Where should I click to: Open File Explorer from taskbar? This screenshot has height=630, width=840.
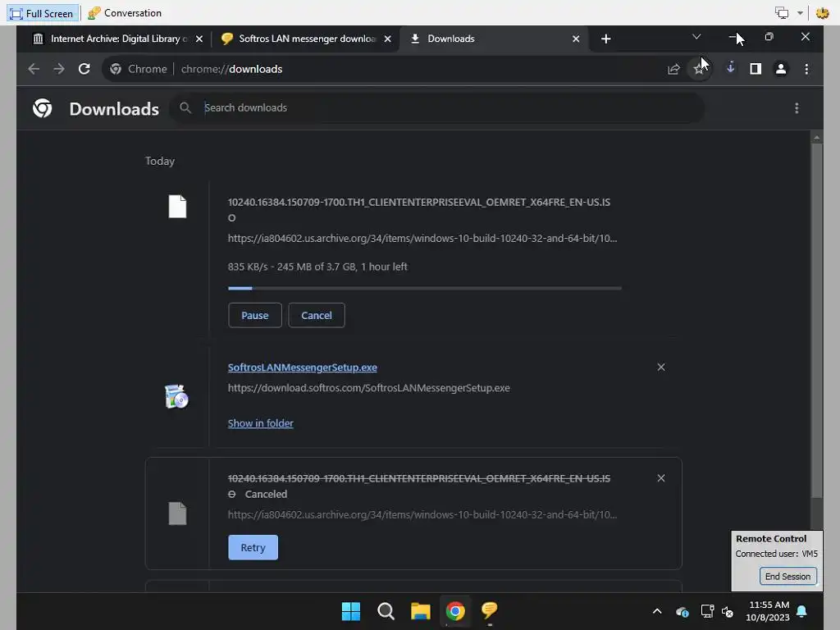pos(421,610)
